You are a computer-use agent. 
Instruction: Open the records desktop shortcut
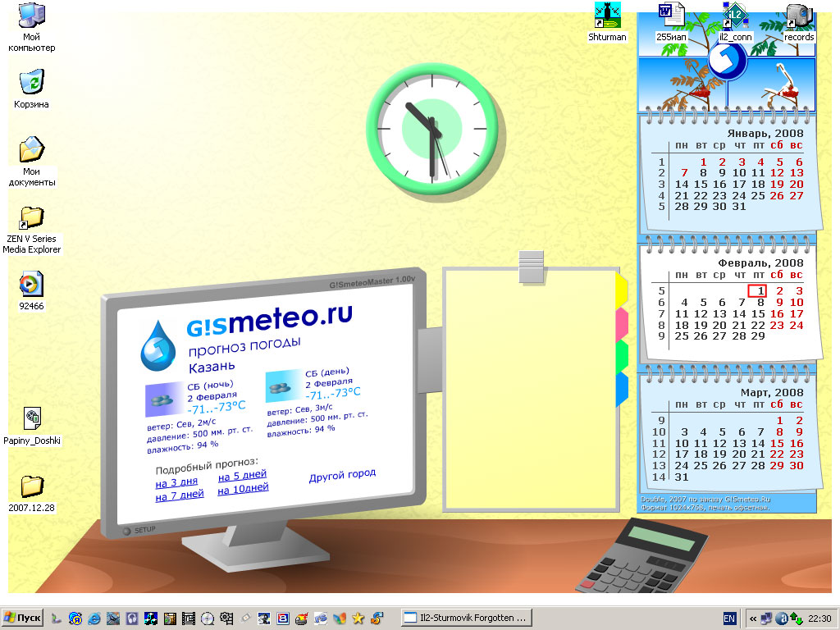(798, 16)
